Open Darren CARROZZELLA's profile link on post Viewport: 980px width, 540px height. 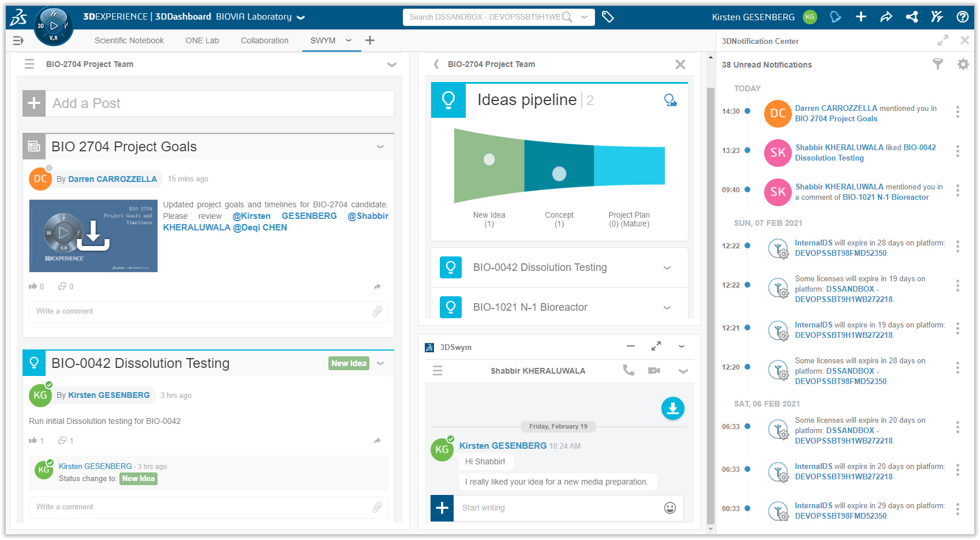pos(113,179)
